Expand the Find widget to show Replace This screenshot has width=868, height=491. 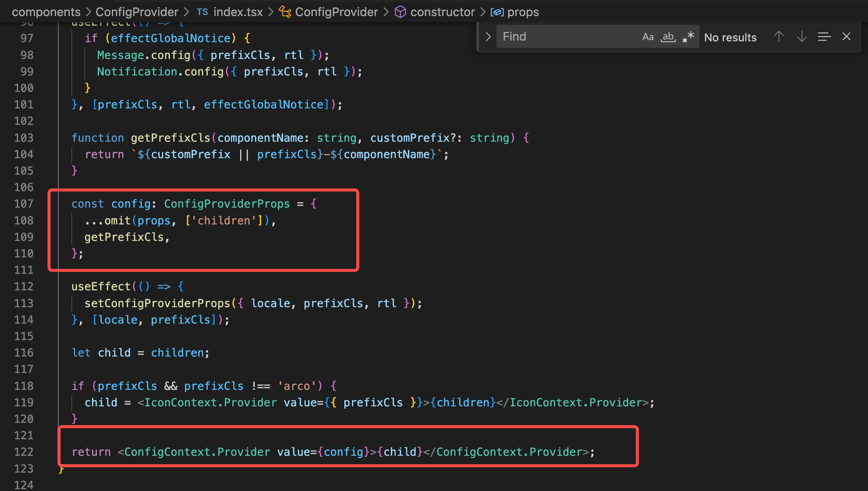pos(488,36)
